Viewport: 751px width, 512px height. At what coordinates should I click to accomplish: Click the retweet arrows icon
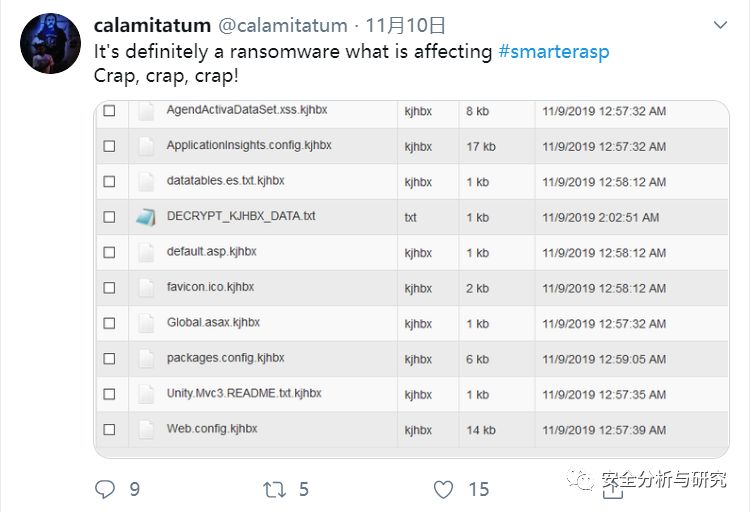point(274,489)
